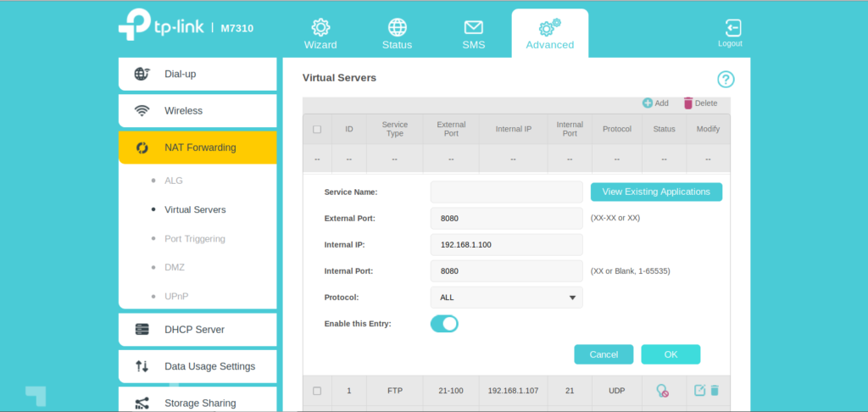Click the View Existing Applications button

click(656, 192)
